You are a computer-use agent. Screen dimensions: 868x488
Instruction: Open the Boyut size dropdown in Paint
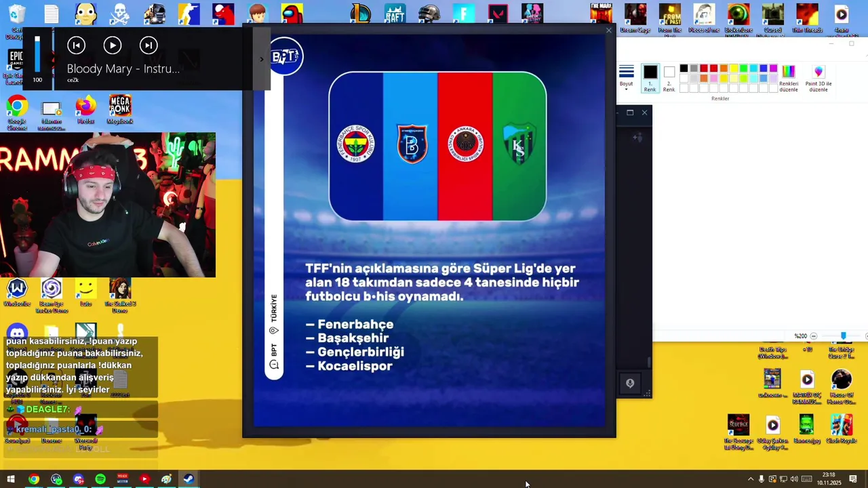tap(626, 77)
